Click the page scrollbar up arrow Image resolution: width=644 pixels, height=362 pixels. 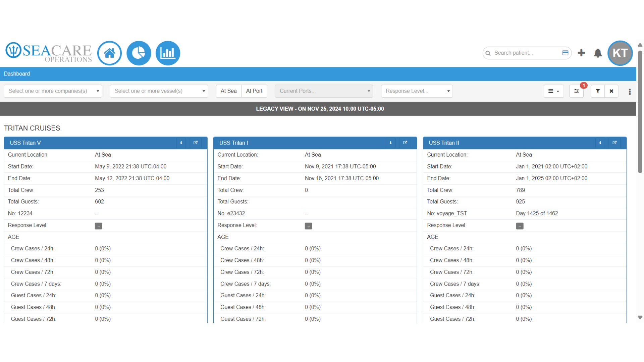pos(640,45)
